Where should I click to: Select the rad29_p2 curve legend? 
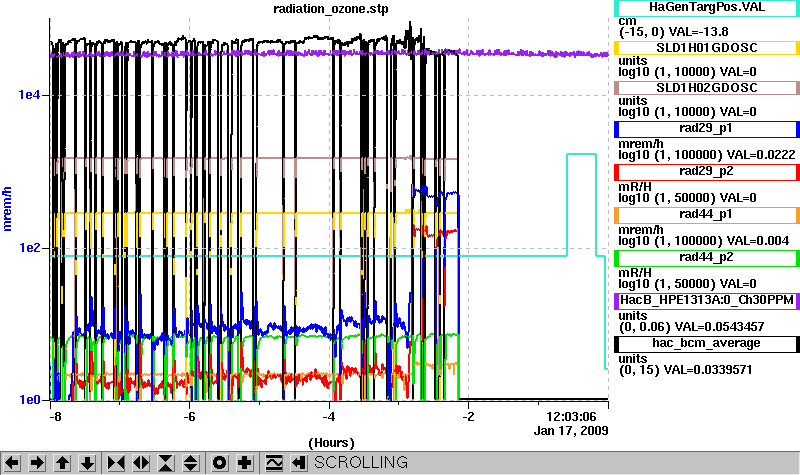(x=707, y=172)
